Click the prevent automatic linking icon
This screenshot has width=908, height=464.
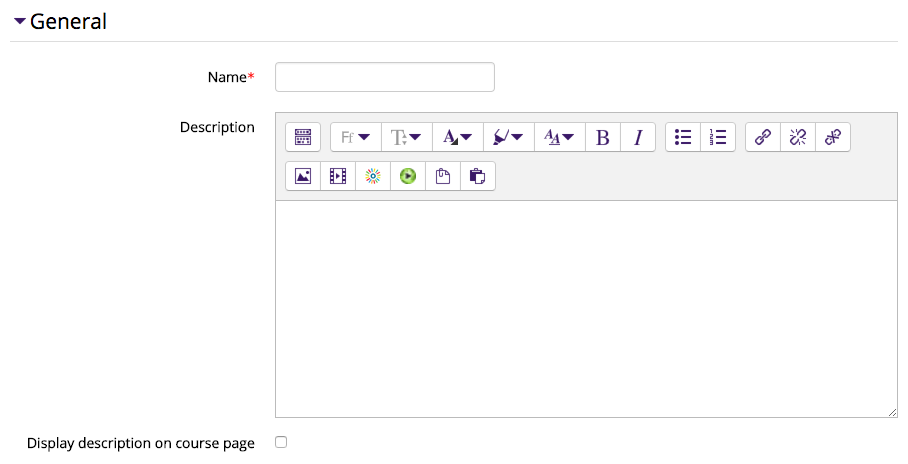pyautogui.click(x=833, y=137)
